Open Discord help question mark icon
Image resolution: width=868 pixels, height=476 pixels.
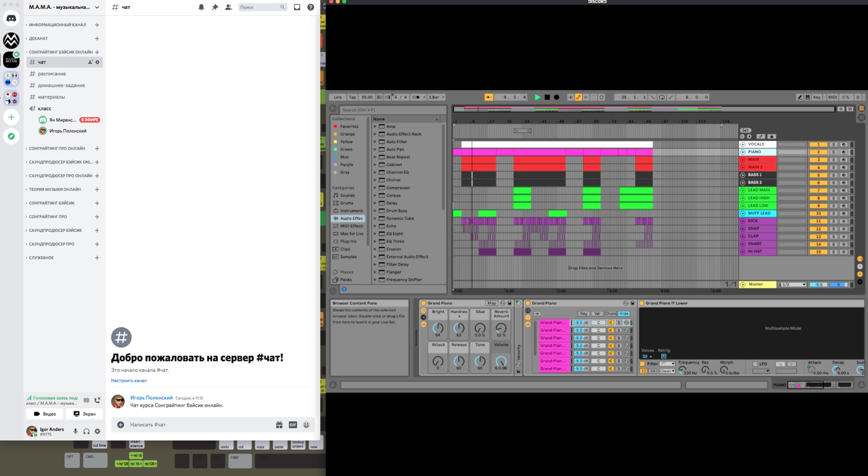point(311,7)
